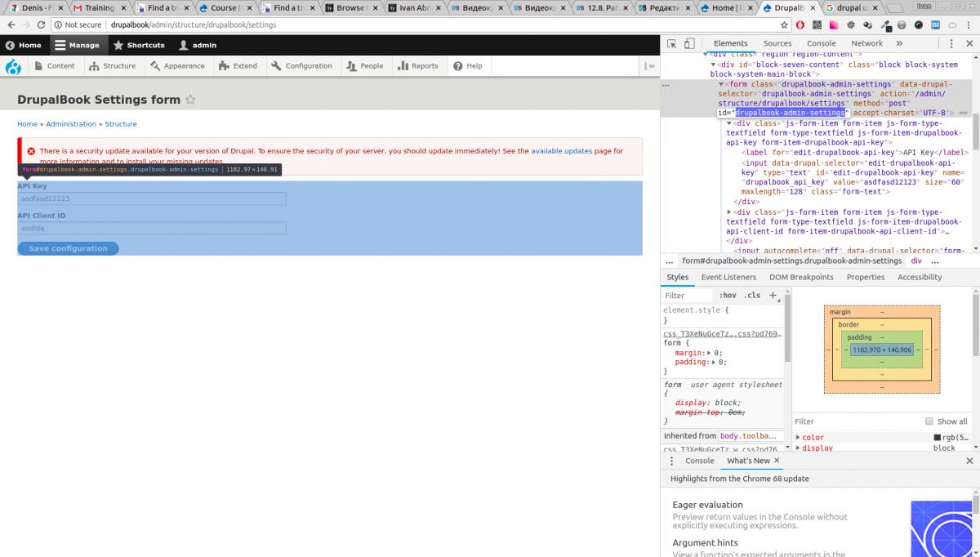Toggle DevTools device toolbar icon
Viewport: 980px width, 557px height.
(x=689, y=43)
